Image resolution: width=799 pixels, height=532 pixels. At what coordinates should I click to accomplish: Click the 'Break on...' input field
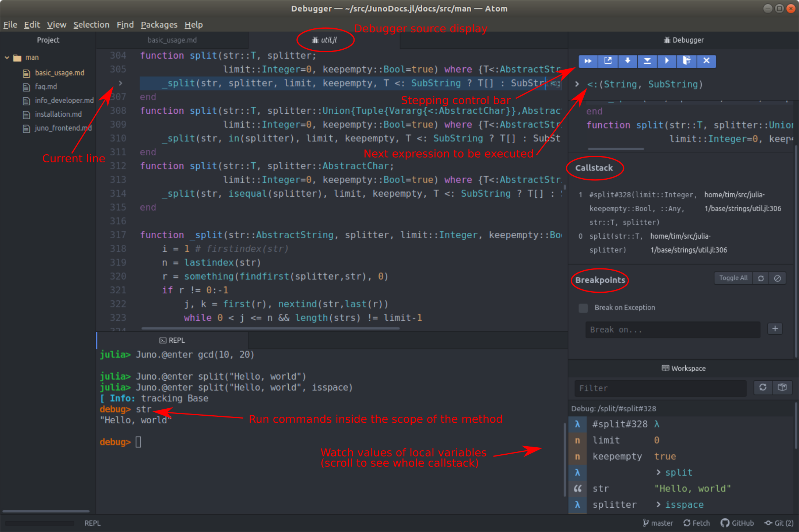673,330
